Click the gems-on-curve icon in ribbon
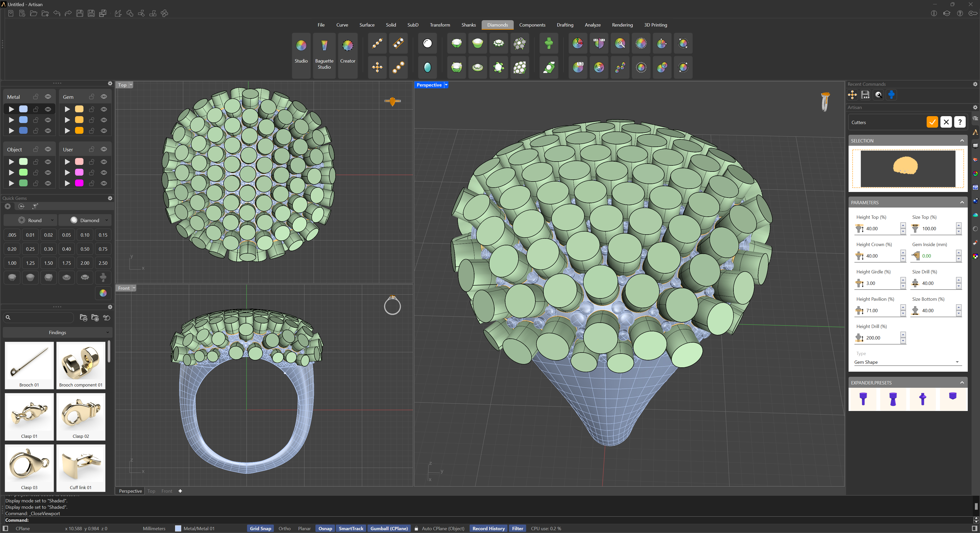Image resolution: width=980 pixels, height=533 pixels. 377,43
